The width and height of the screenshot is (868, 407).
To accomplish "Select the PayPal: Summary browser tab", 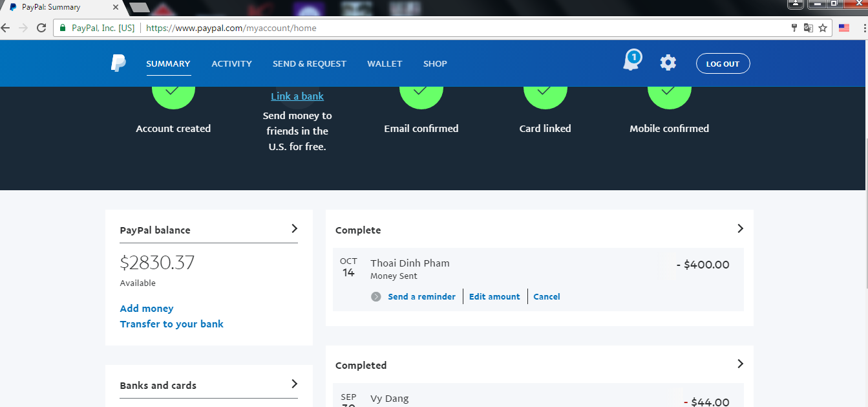I will [62, 8].
